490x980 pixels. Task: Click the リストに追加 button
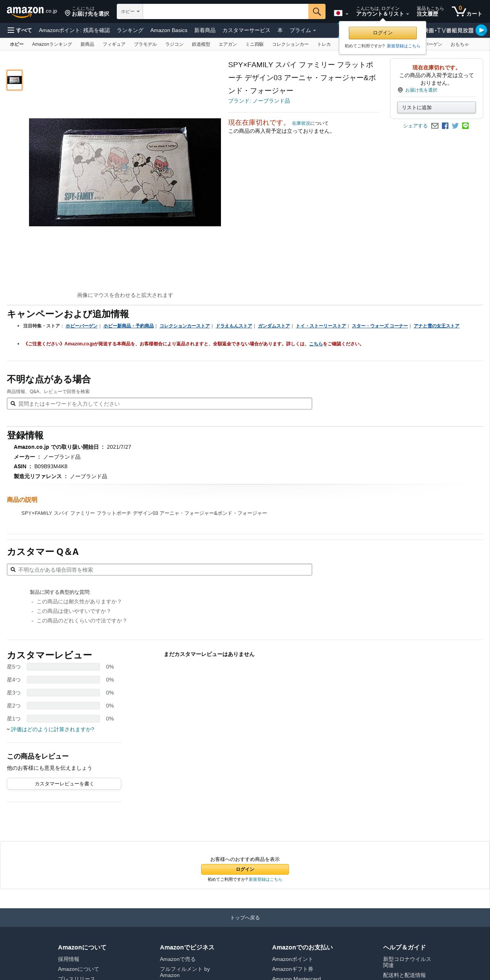(437, 107)
